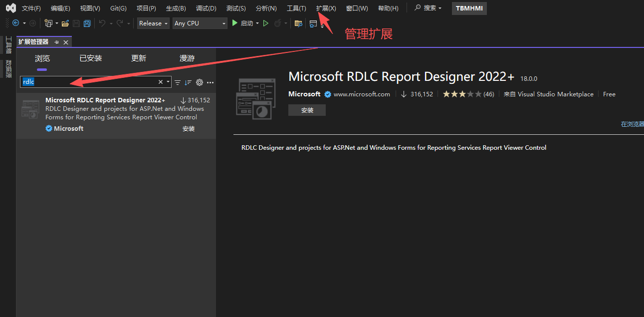
Task: Pin the Extension Manager tab
Action: (57, 42)
